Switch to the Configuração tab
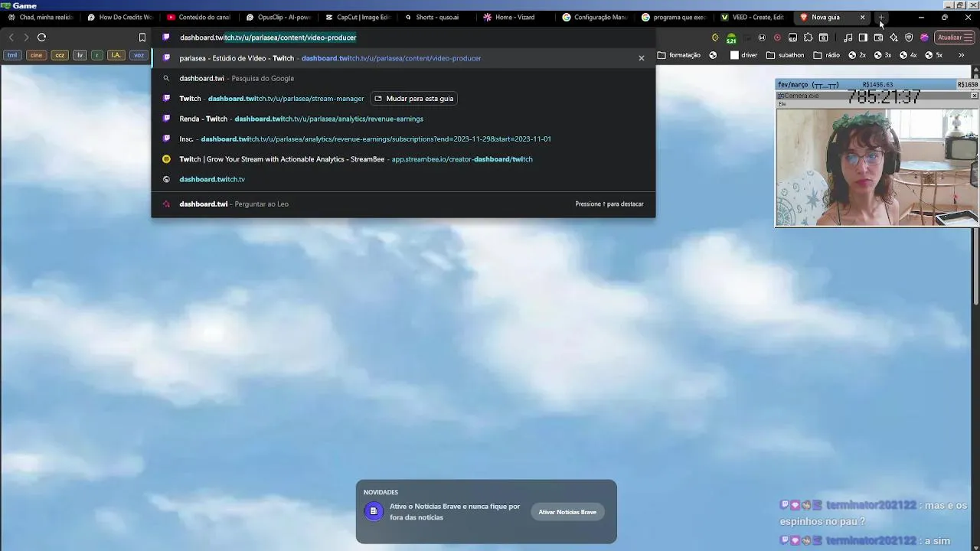Image resolution: width=980 pixels, height=551 pixels. tap(594, 17)
